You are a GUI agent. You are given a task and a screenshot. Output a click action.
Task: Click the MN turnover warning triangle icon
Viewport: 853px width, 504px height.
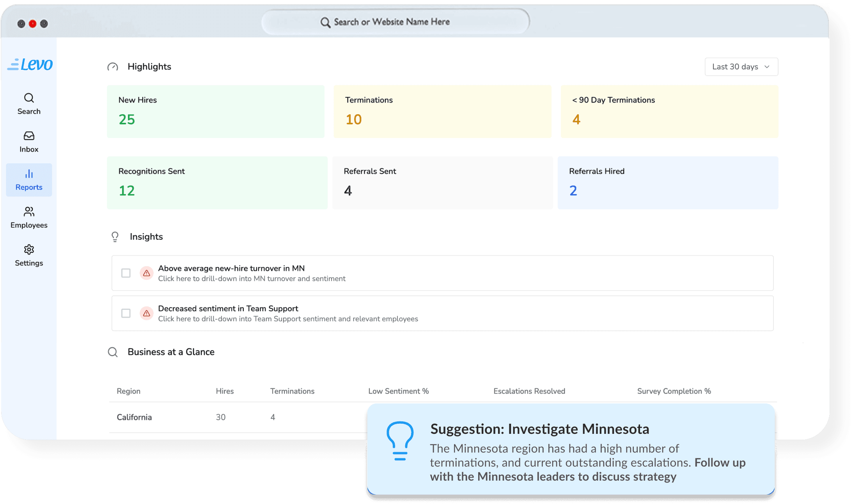point(147,273)
